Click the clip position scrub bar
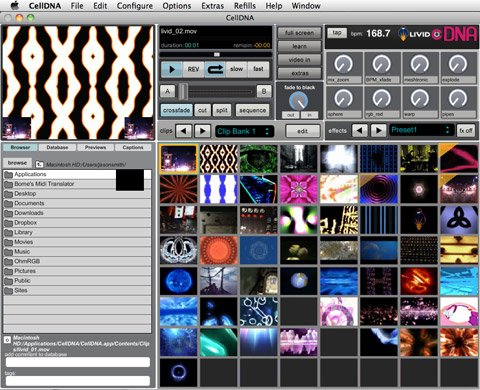This screenshot has width=480, height=390. [216, 54]
